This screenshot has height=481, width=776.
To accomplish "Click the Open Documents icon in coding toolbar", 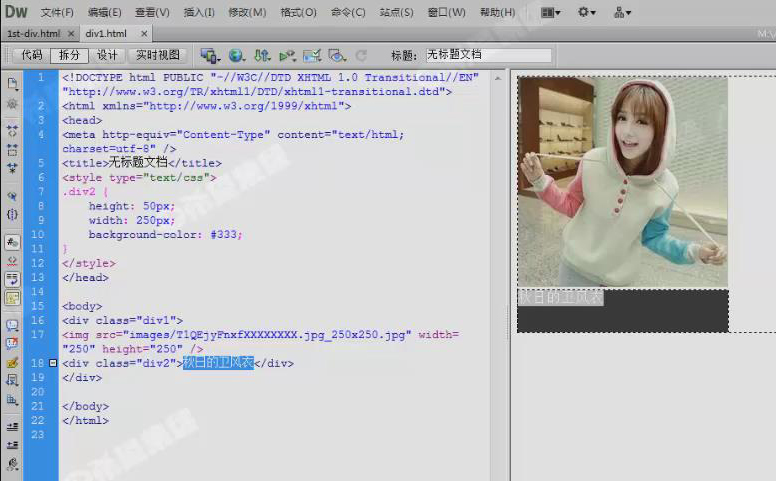I will [x=12, y=83].
